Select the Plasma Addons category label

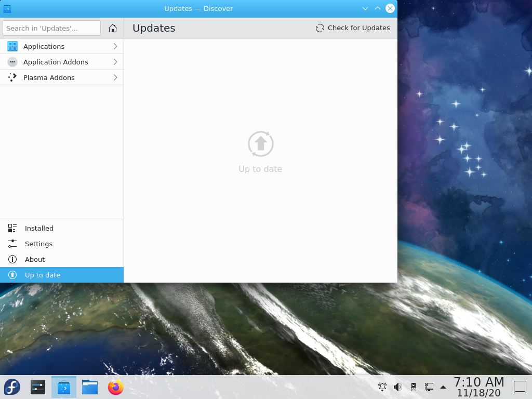pos(49,78)
